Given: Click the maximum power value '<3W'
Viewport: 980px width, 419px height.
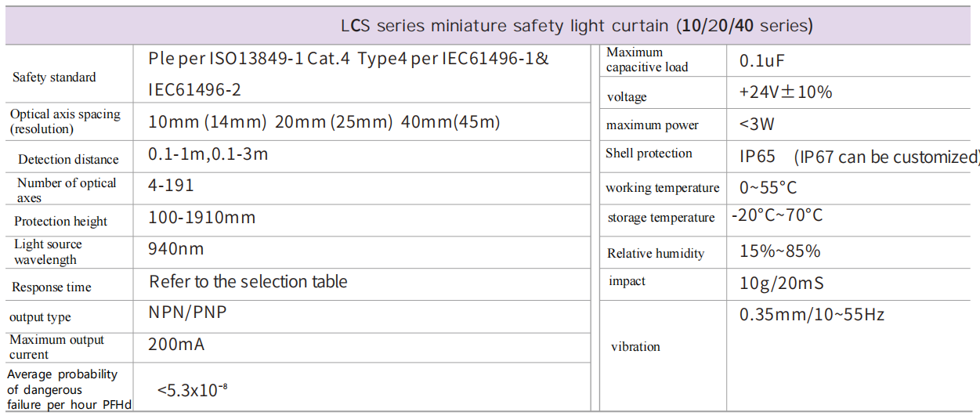Looking at the screenshot, I should tap(756, 125).
